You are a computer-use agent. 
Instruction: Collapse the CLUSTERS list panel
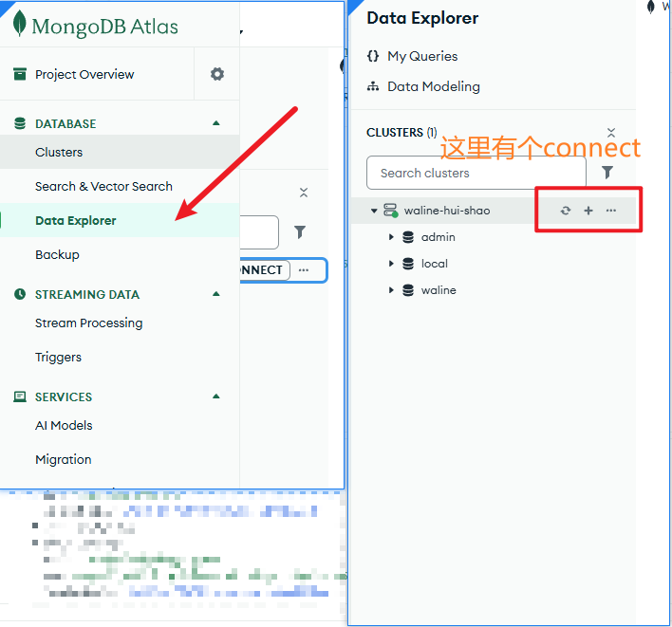coord(611,133)
